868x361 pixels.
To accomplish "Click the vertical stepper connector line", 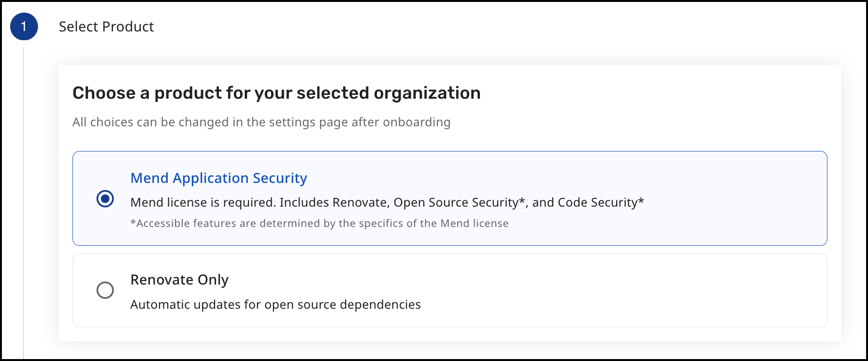I will click(23, 194).
